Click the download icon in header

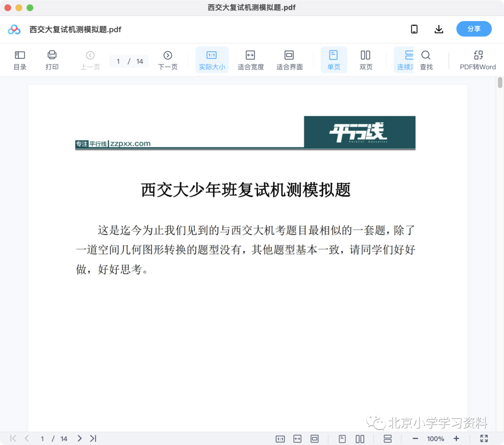point(439,29)
